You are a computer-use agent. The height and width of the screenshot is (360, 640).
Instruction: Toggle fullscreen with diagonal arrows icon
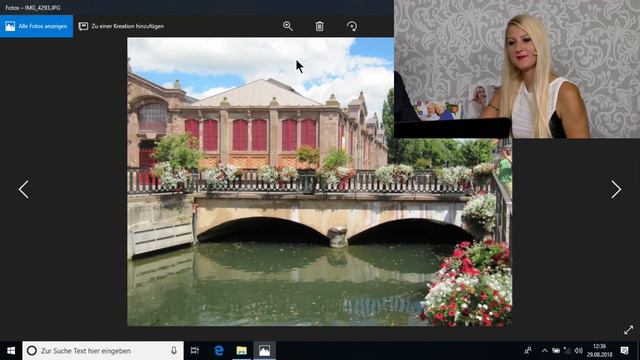pos(629,330)
